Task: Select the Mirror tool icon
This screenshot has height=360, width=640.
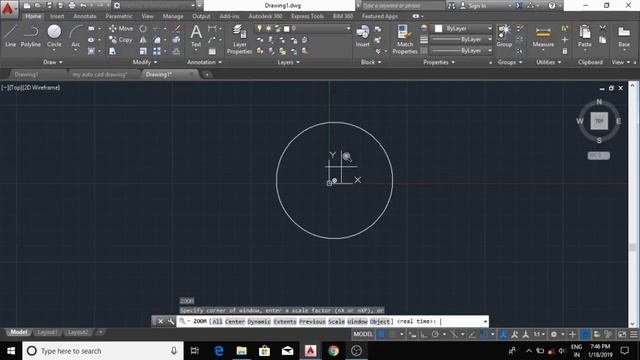Action: (143, 40)
